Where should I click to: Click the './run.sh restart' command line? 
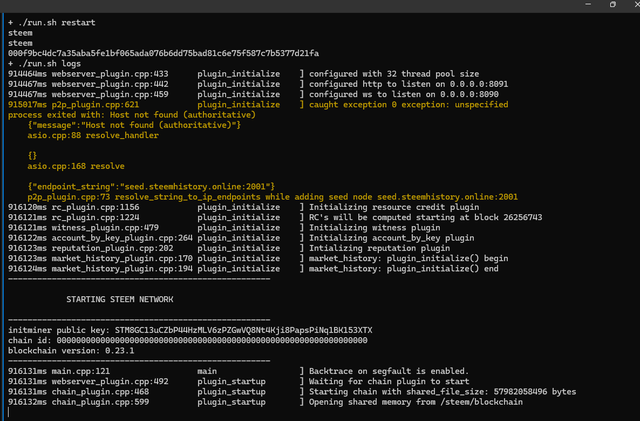tap(51, 22)
